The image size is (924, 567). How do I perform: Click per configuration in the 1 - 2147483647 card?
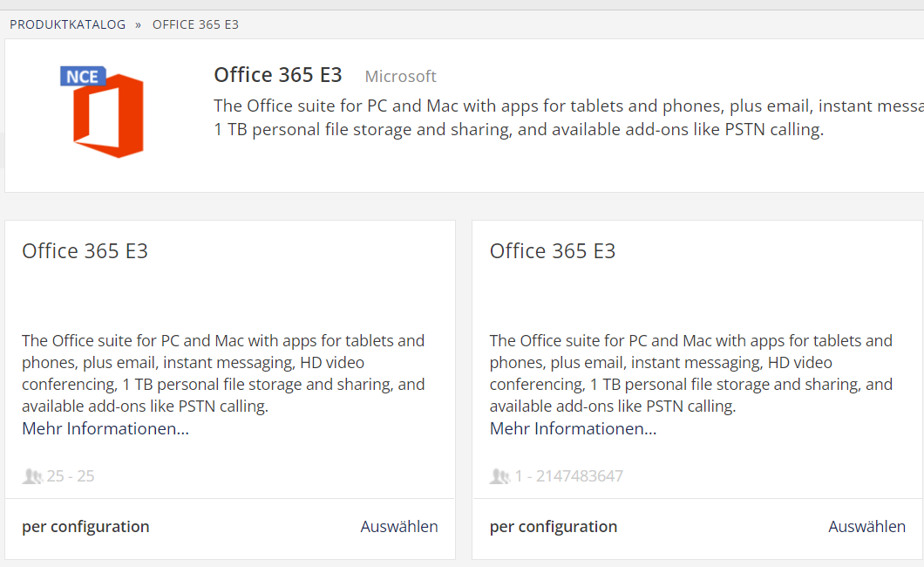554,526
